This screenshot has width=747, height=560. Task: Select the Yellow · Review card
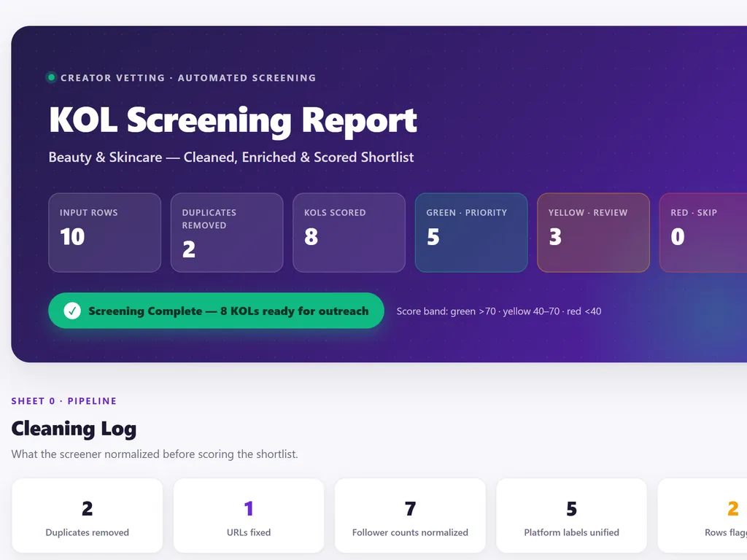pyautogui.click(x=594, y=233)
